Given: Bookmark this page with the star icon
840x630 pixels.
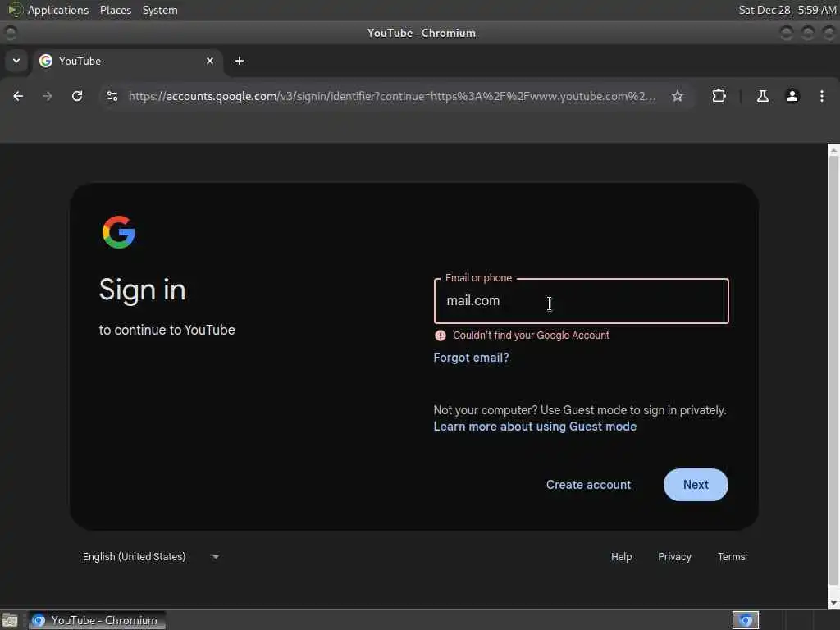Looking at the screenshot, I should click(x=678, y=96).
